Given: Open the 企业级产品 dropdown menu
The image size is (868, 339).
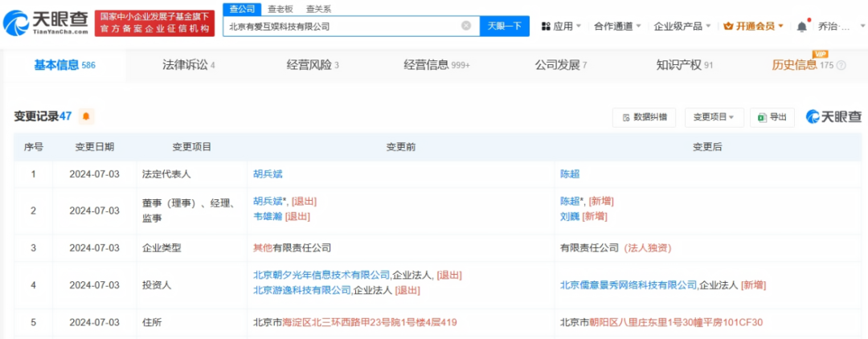Looking at the screenshot, I should pyautogui.click(x=682, y=26).
